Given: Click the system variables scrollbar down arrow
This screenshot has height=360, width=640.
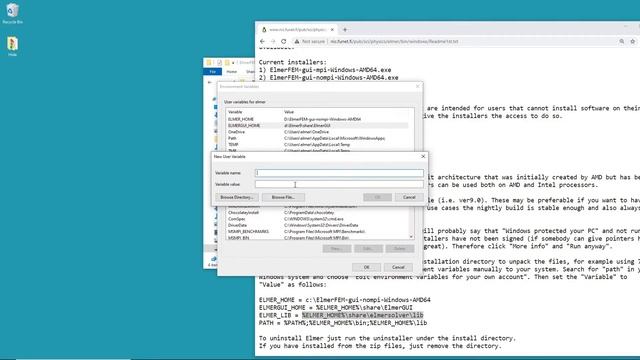Looking at the screenshot, I should pos(411,237).
